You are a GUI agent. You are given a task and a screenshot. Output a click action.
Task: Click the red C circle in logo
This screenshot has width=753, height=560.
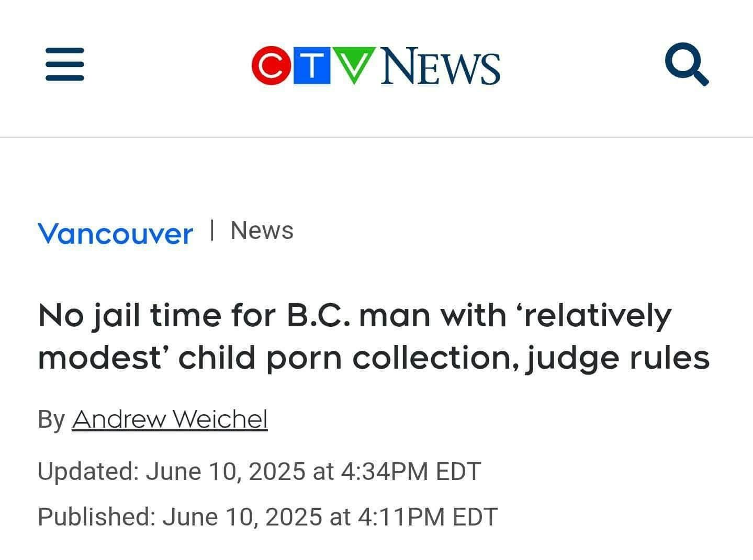tap(271, 65)
